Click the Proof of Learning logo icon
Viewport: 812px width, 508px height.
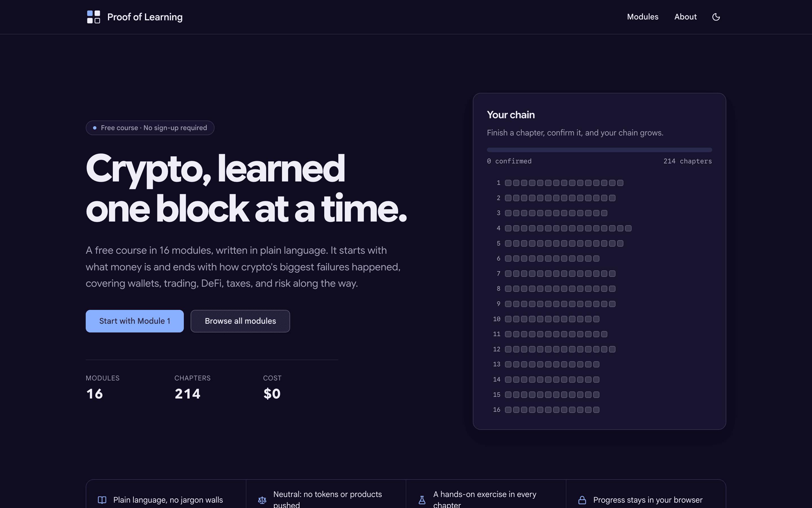pos(93,17)
